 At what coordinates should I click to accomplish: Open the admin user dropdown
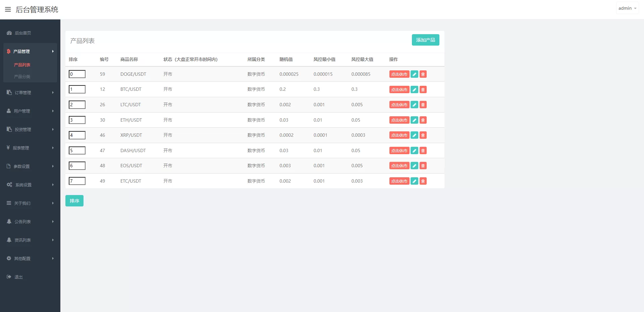[627, 8]
